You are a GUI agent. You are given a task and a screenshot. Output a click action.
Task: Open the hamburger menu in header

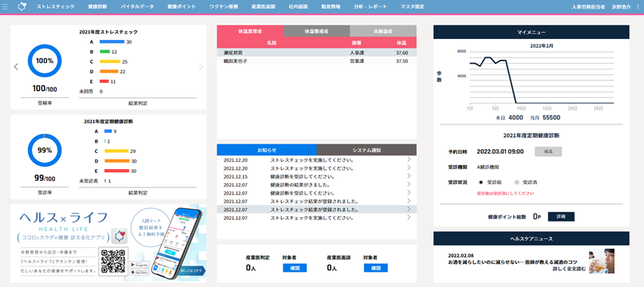(x=5, y=7)
